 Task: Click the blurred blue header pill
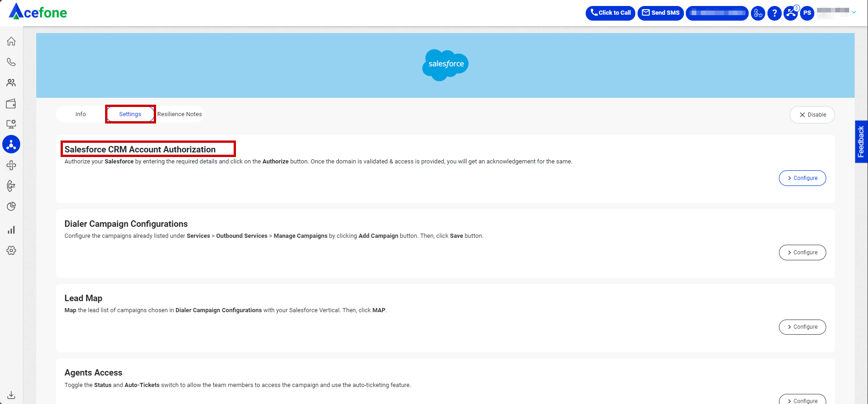pyautogui.click(x=717, y=13)
